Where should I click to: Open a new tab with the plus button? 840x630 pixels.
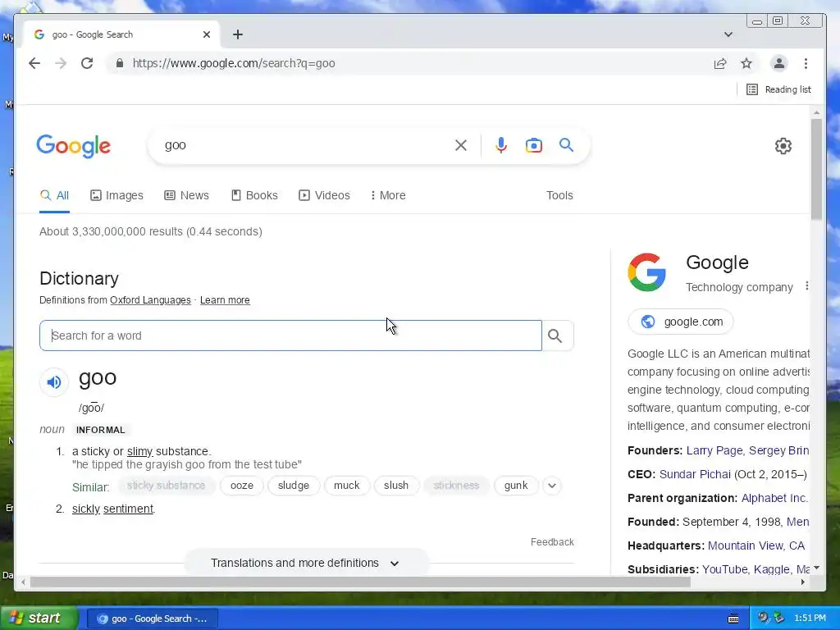click(x=238, y=34)
